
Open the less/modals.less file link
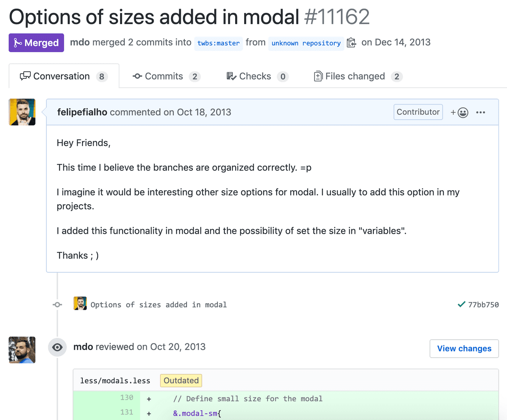pos(115,381)
